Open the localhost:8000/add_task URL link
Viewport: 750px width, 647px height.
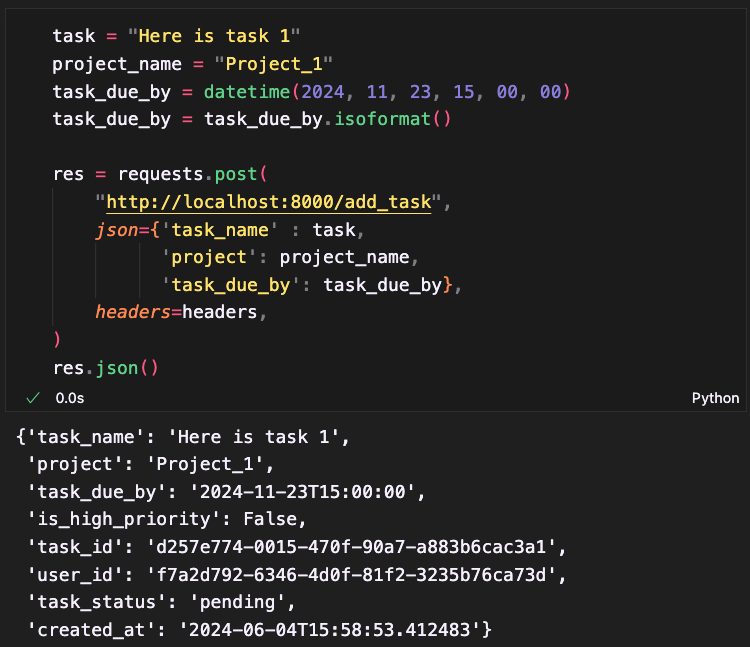tap(268, 203)
